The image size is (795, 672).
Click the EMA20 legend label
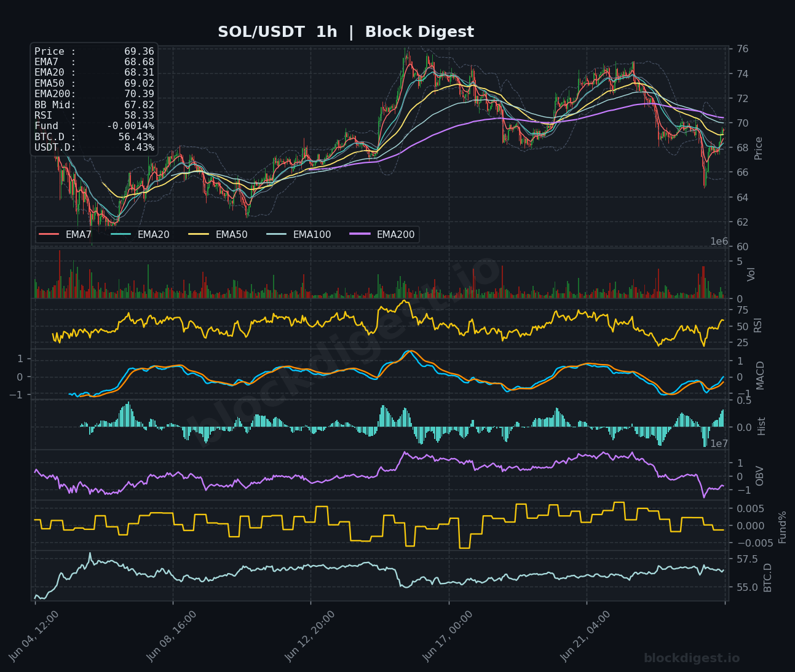click(x=153, y=234)
